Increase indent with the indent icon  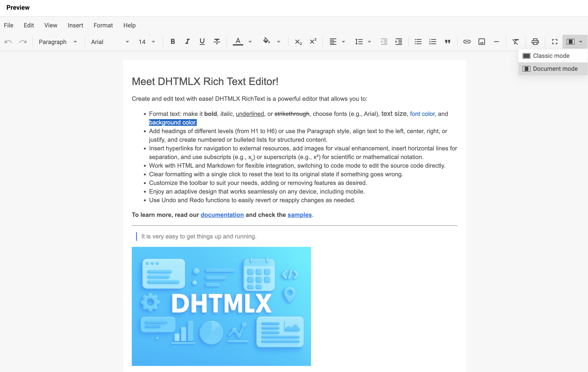click(399, 42)
